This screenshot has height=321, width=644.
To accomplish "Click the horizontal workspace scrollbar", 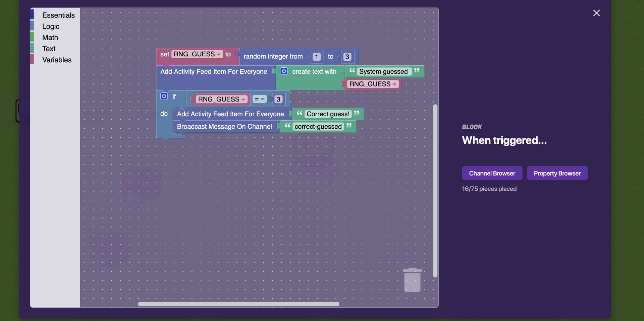I will [238, 304].
